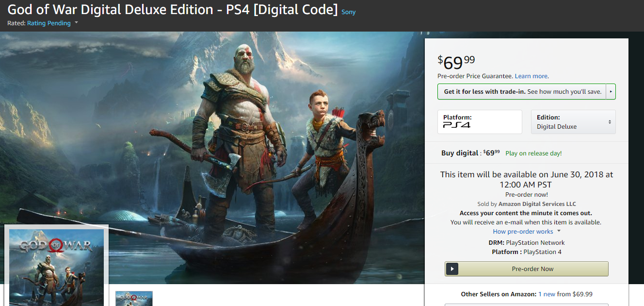
Task: Click the PS4 logo in Platform box
Action: coord(457,125)
